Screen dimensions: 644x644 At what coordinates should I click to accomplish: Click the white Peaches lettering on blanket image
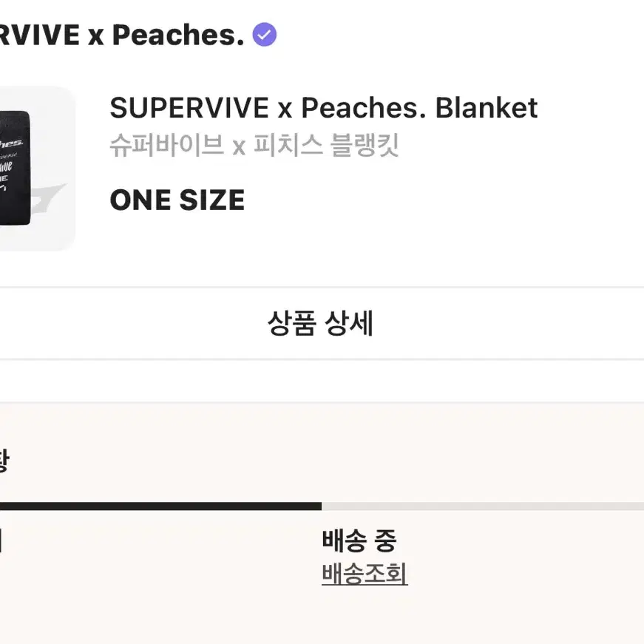11,143
